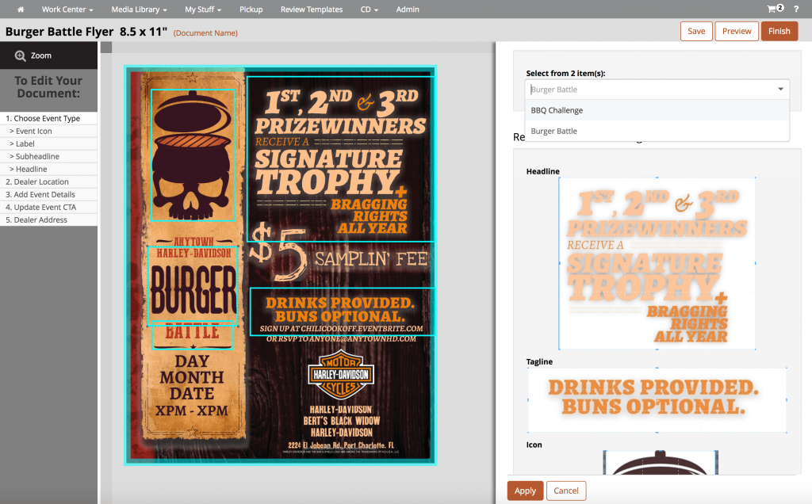This screenshot has width=812, height=504.
Task: Collapse the event type dropdown arrow
Action: [x=780, y=89]
